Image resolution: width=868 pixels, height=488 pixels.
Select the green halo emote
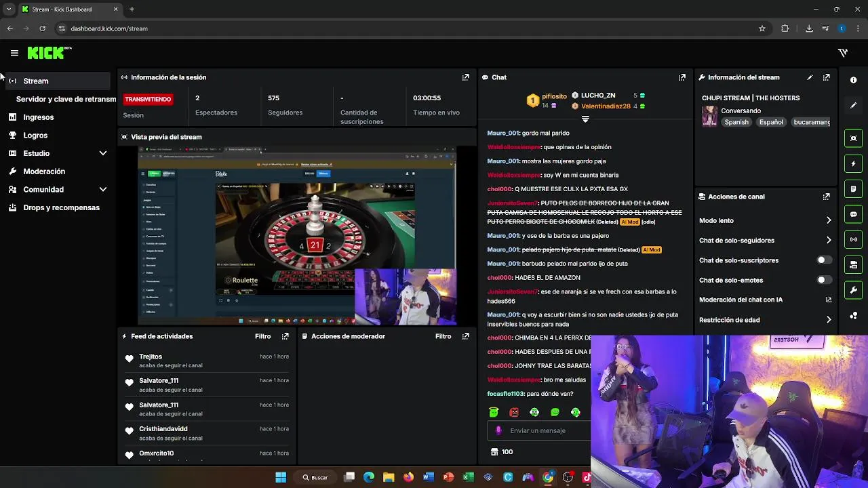pyautogui.click(x=494, y=412)
